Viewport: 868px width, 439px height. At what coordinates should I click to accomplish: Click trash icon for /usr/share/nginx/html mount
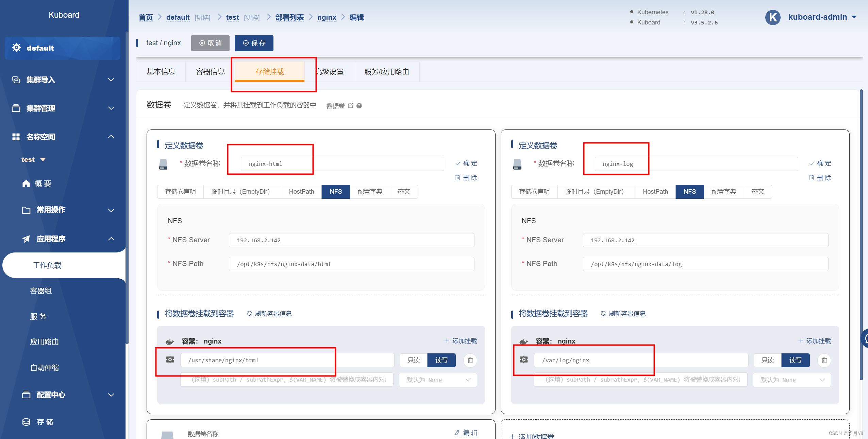[x=470, y=360]
